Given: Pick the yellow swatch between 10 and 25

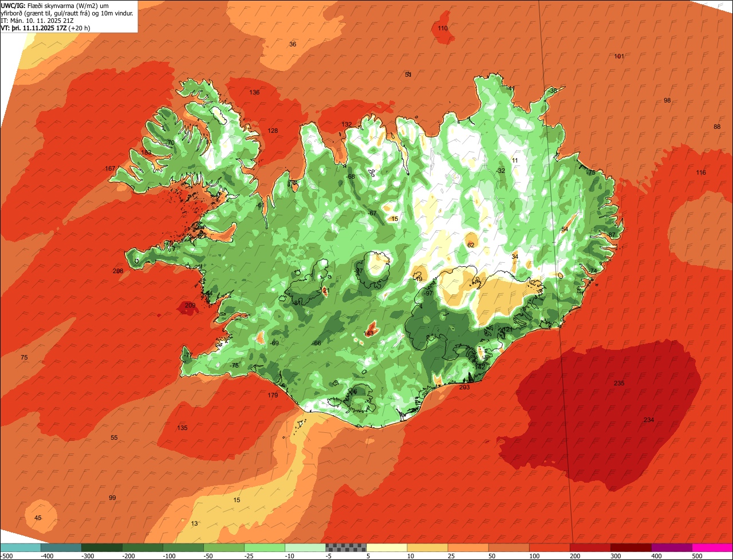Looking at the screenshot, I should [x=427, y=547].
